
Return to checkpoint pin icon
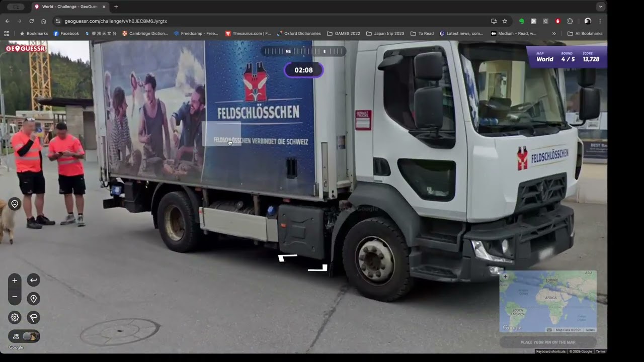(33, 299)
